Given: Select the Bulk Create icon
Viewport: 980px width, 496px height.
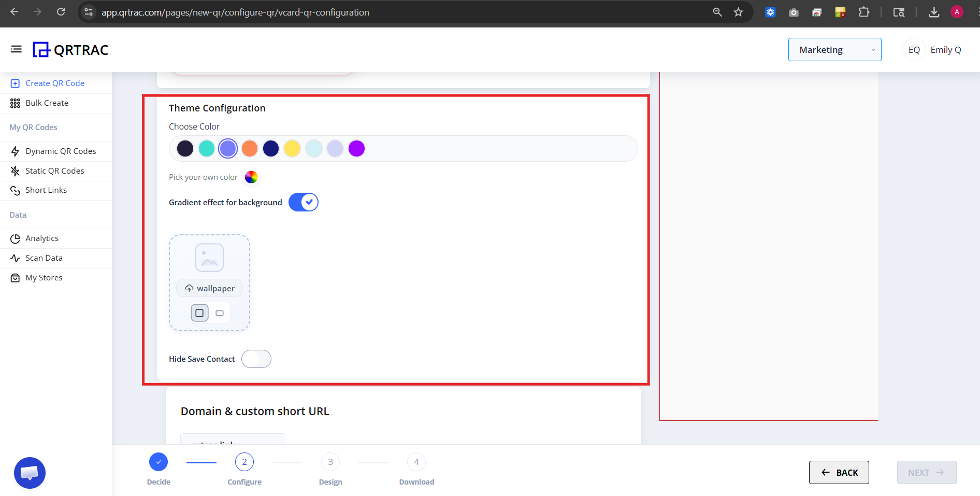Looking at the screenshot, I should [x=15, y=103].
